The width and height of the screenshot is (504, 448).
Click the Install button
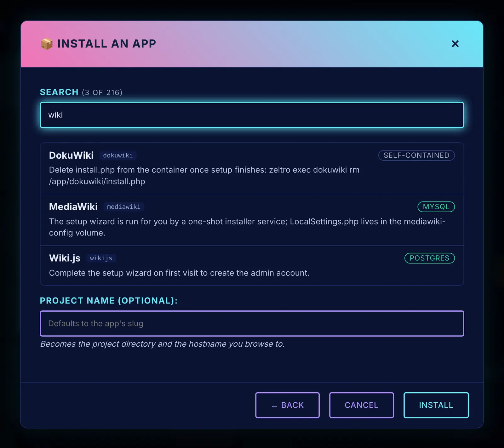click(436, 405)
